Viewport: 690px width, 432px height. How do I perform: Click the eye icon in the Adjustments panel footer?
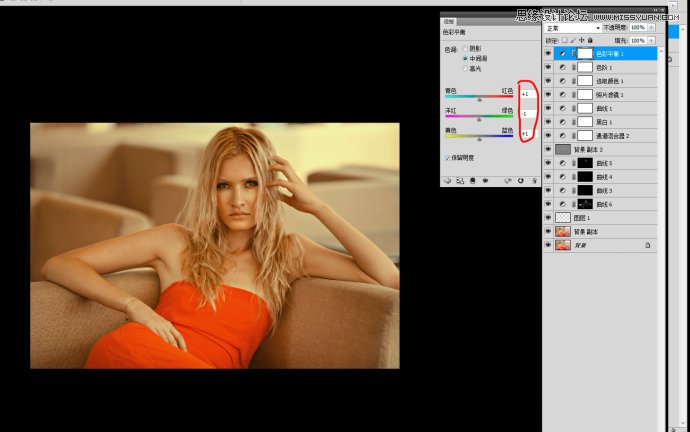(x=485, y=181)
